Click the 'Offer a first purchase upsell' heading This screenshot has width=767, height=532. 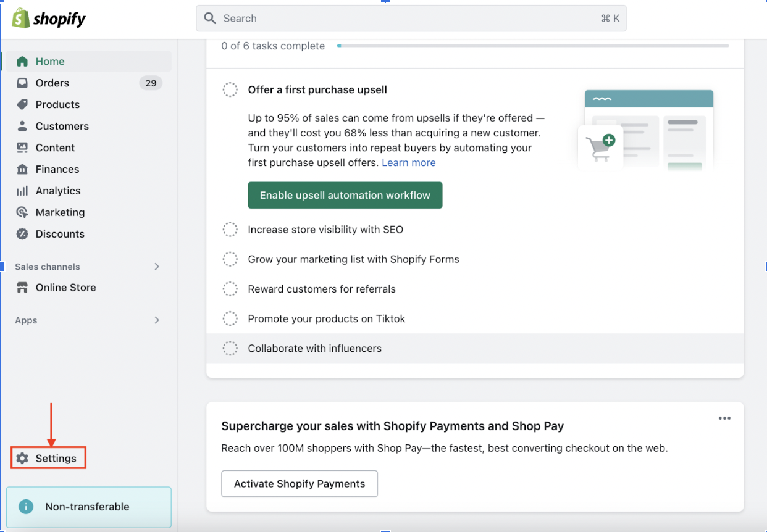(317, 90)
